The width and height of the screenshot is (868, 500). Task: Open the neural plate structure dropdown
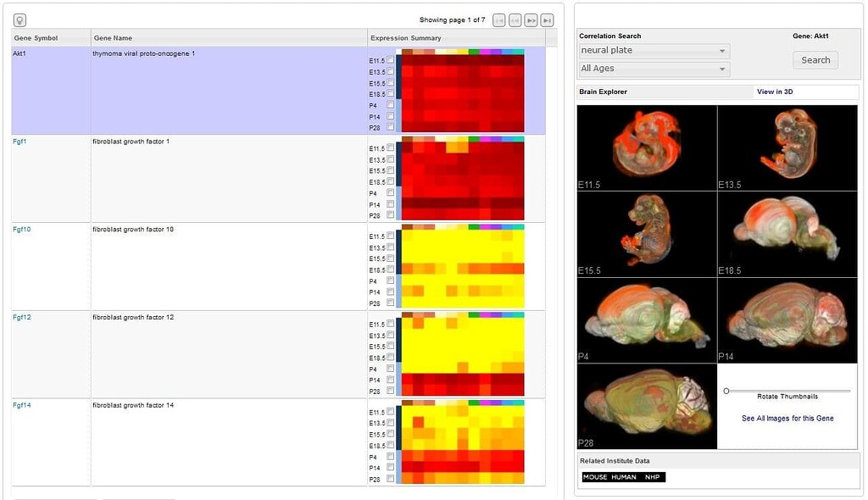pyautogui.click(x=653, y=51)
